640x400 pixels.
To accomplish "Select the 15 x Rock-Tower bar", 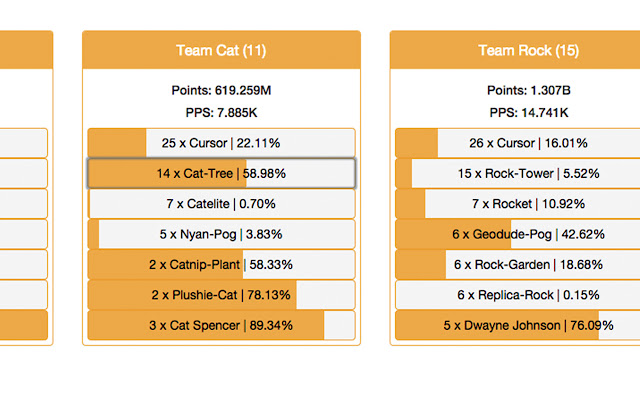I will pyautogui.click(x=518, y=173).
